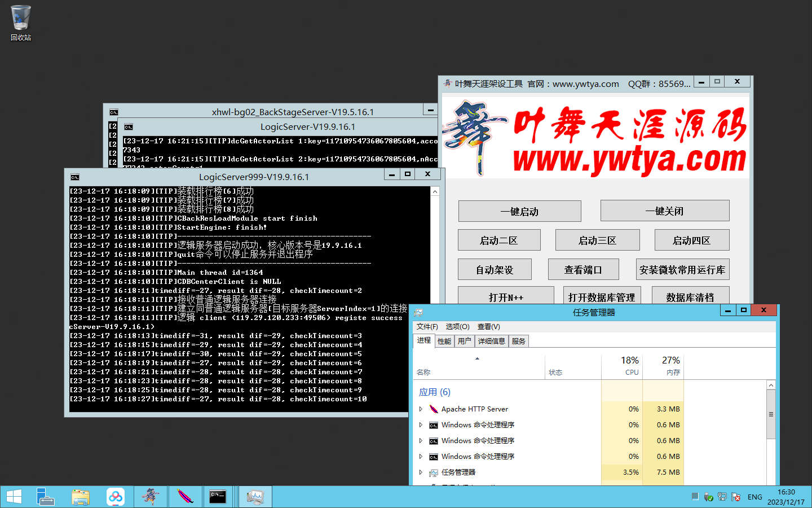The height and width of the screenshot is (508, 812).
Task: Switch to the 服务 tab
Action: pyautogui.click(x=519, y=341)
